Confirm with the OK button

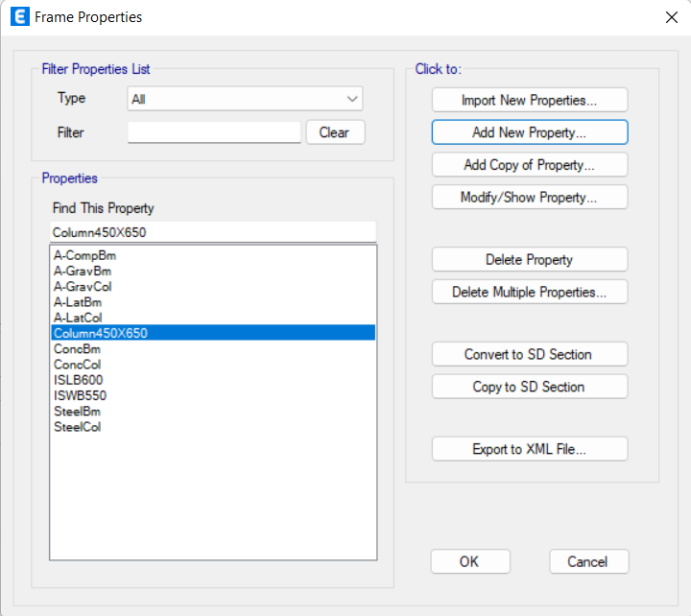[x=470, y=561]
